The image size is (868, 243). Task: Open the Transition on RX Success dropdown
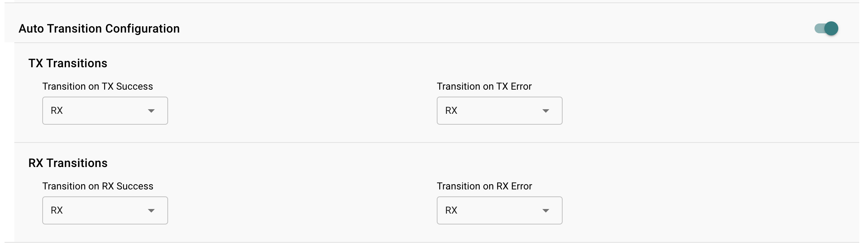pos(105,210)
